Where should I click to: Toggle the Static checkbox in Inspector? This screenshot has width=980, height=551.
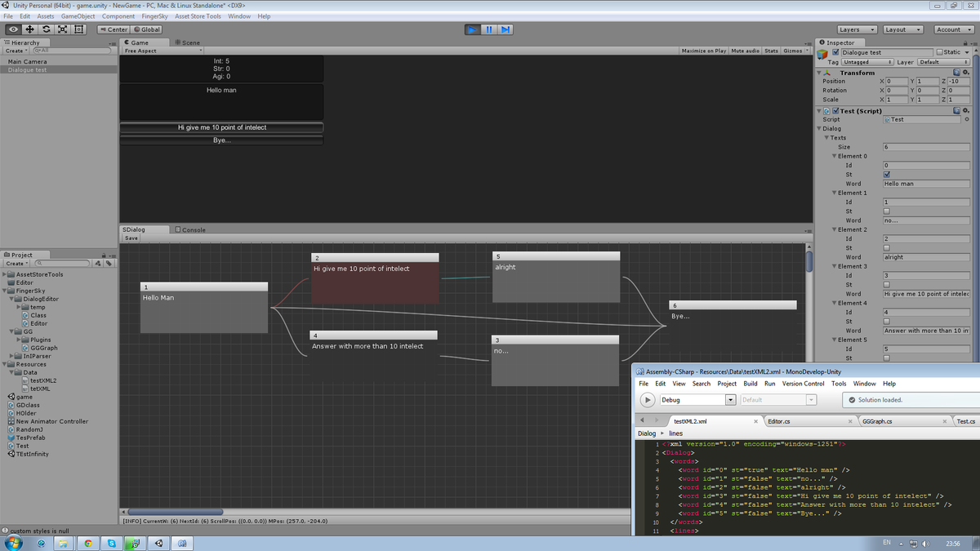(x=939, y=52)
